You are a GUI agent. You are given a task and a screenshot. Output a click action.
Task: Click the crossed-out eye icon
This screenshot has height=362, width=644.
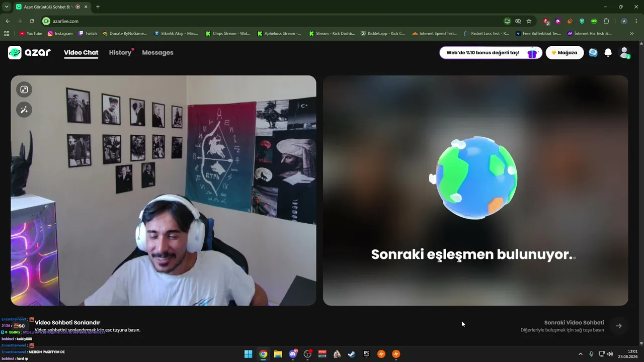tap(518, 21)
